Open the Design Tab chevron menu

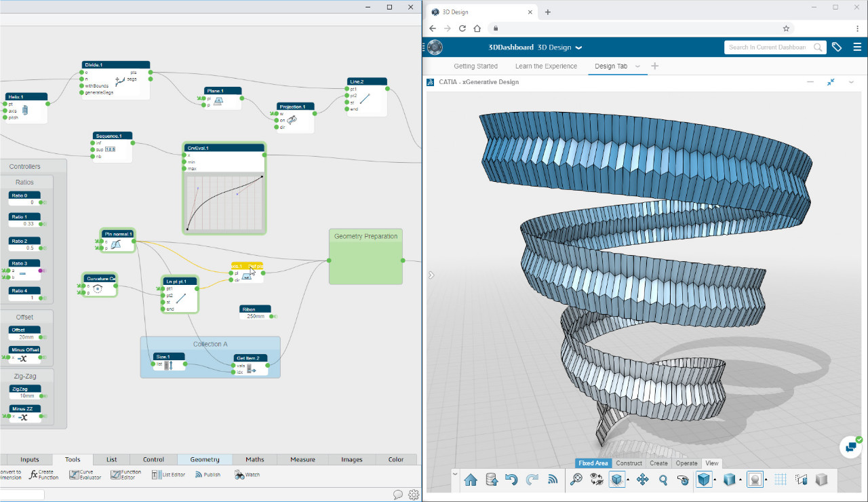tap(637, 66)
